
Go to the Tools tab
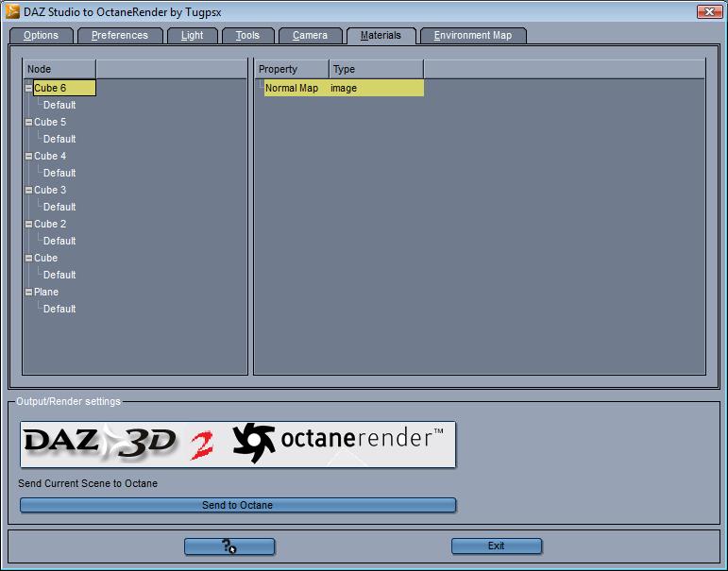coord(248,35)
